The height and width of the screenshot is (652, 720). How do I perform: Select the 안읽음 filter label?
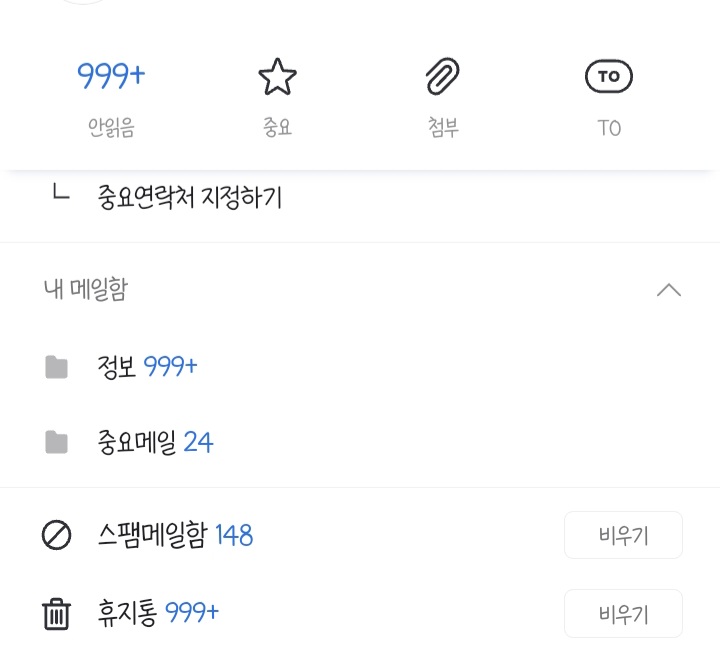coord(111,128)
